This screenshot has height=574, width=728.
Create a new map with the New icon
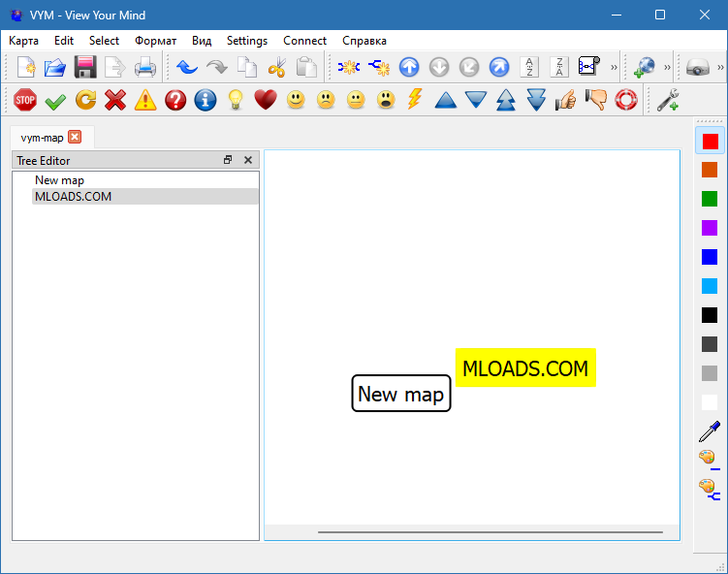point(26,67)
